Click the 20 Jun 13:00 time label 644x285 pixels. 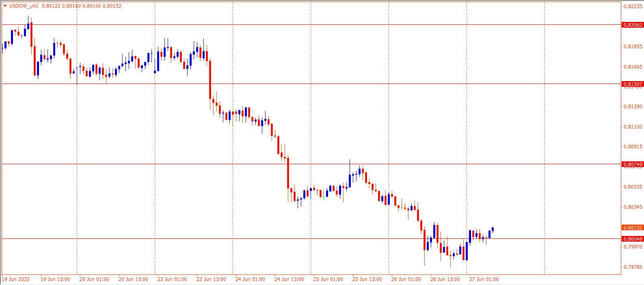click(x=133, y=279)
